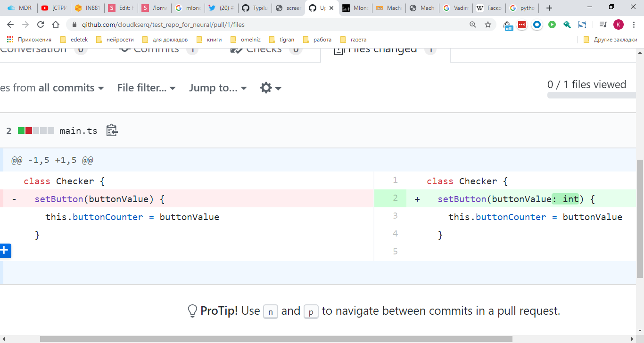The height and width of the screenshot is (343, 644).
Task: Switch to the Google python tab
Action: coord(522,8)
